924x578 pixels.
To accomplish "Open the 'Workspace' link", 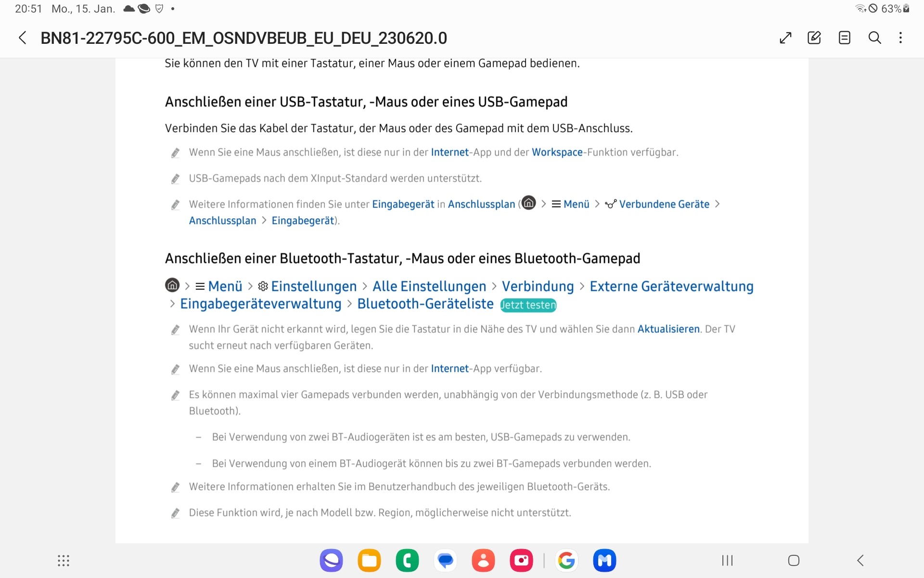I will 557,152.
